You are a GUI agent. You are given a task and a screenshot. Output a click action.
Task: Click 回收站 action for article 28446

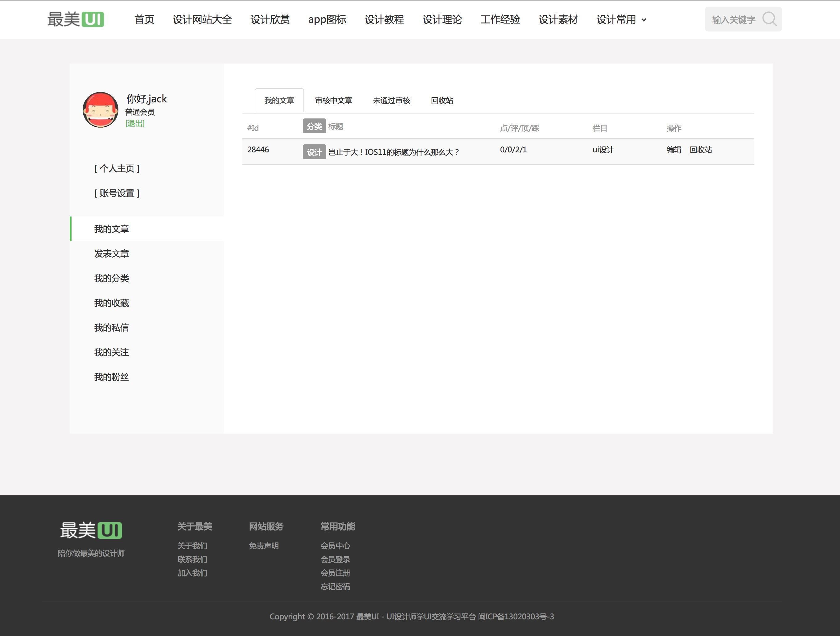point(701,150)
